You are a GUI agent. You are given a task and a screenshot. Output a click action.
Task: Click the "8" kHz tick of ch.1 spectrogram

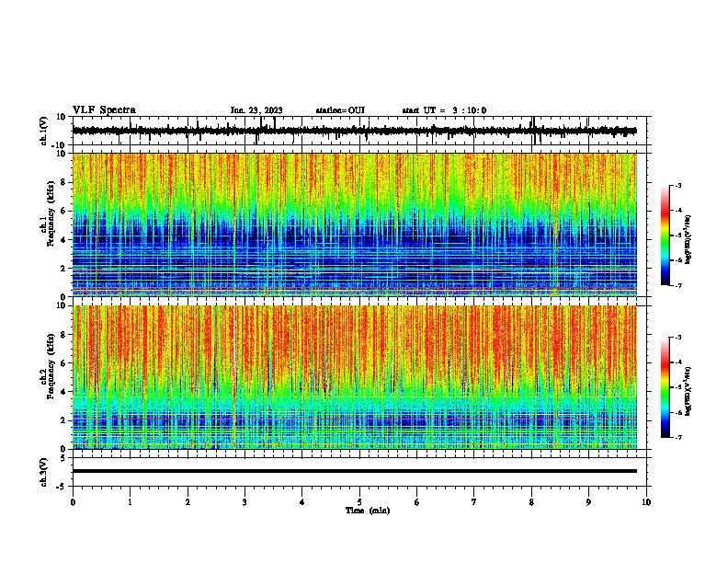(x=63, y=182)
